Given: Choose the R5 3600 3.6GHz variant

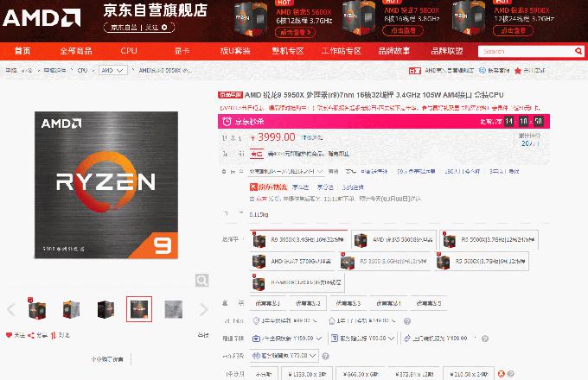Looking at the screenshot, I should coord(385,262).
